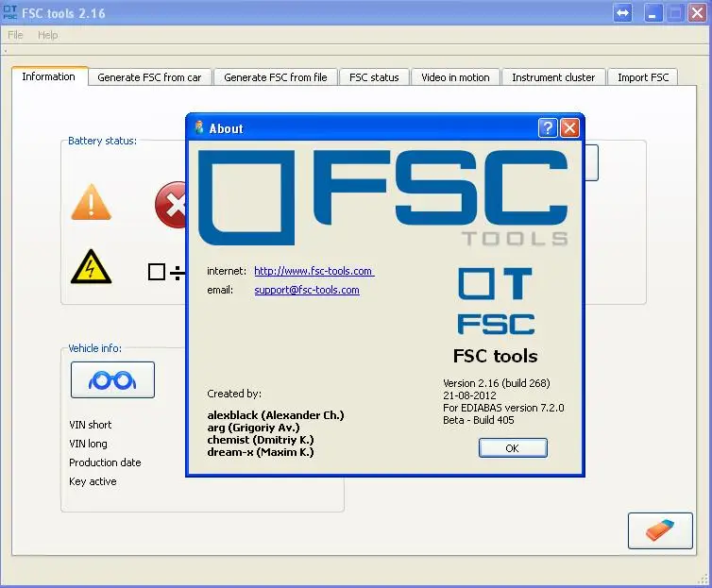Screen dimensions: 712x588
Task: Click chemist (Dmitriy K.) credit line
Action: pos(261,440)
